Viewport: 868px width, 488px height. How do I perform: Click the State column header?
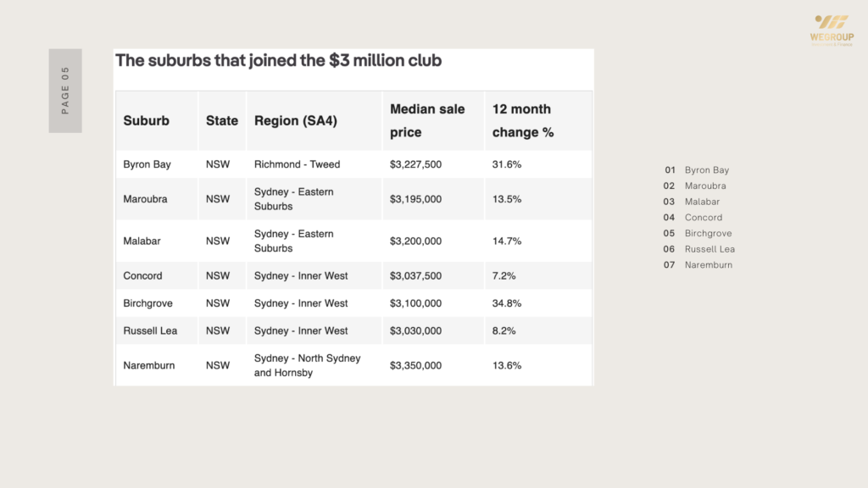(x=222, y=121)
